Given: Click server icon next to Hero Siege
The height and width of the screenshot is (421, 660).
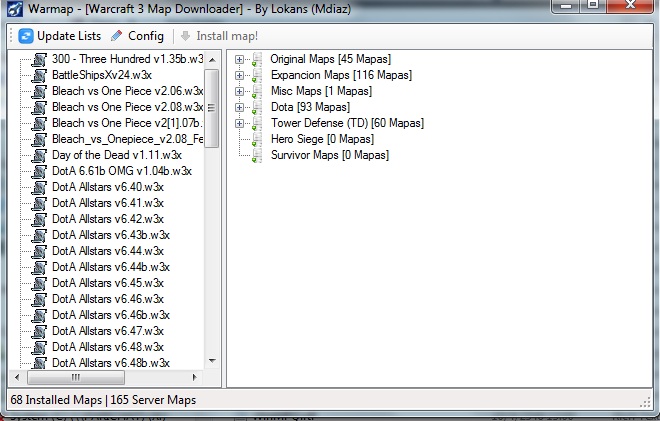Looking at the screenshot, I should (257, 139).
